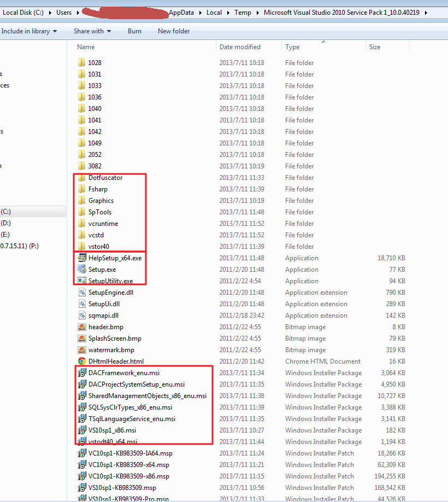Viewport: 448px width, 502px height.
Task: Click the SetupEngine.dll file icon
Action: coord(82,293)
